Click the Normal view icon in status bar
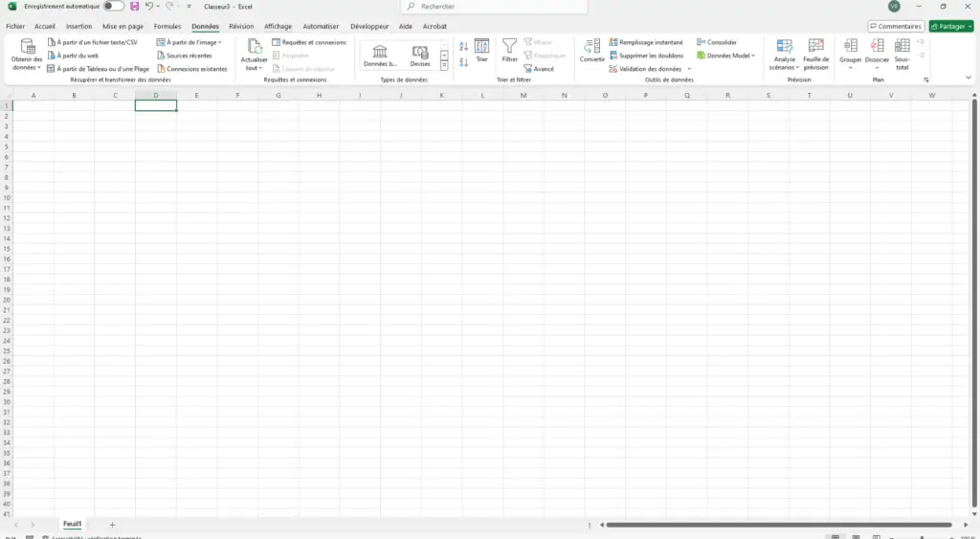This screenshot has width=980, height=539. (835, 536)
